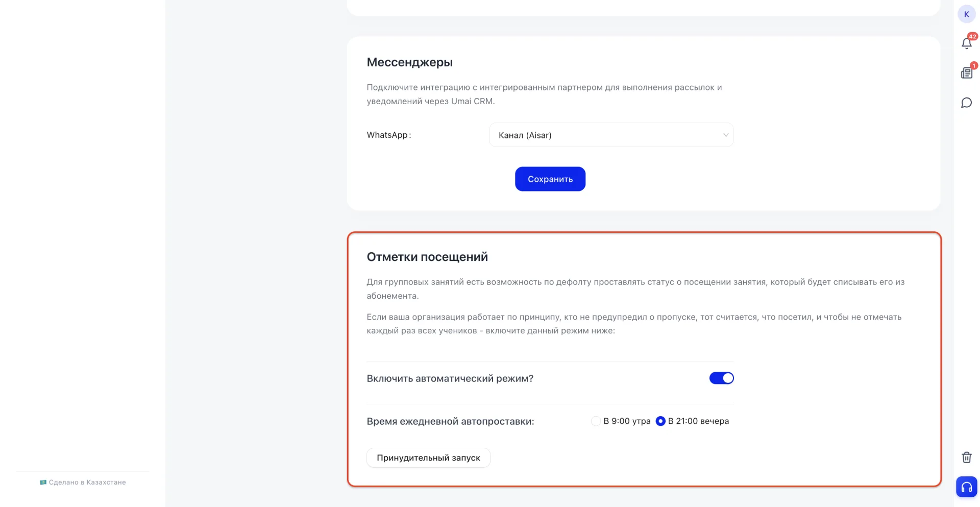The image size is (980, 507).
Task: Click the 'Сделано в Казахстане' footer link
Action: coord(87,482)
